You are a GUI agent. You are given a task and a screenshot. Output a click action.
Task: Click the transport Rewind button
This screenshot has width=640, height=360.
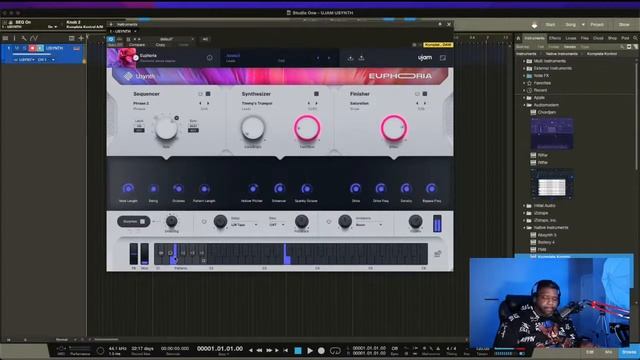(259, 350)
